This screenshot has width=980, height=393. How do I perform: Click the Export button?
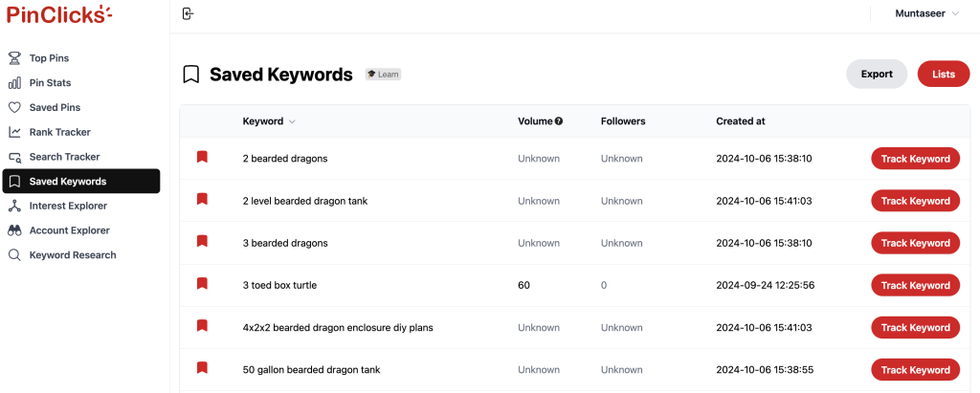877,74
